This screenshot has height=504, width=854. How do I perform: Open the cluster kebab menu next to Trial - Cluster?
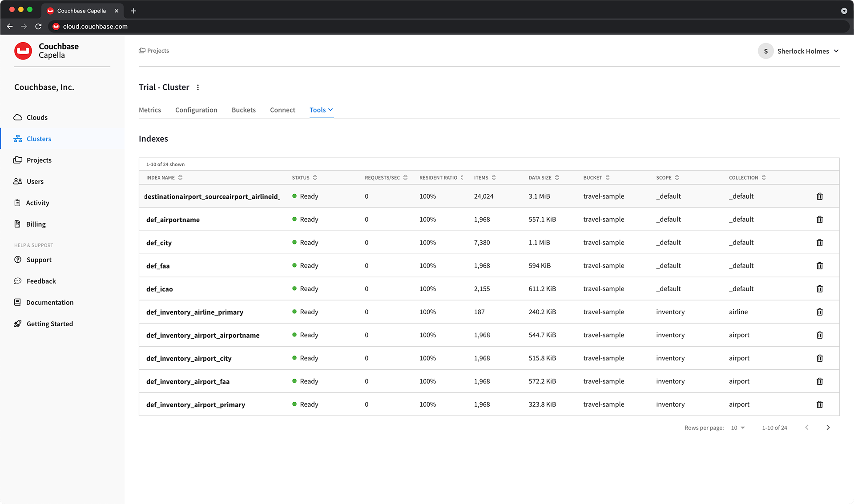pos(198,88)
